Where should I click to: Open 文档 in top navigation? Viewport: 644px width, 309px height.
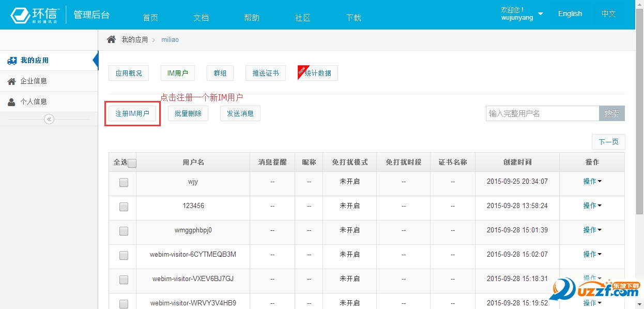point(201,18)
